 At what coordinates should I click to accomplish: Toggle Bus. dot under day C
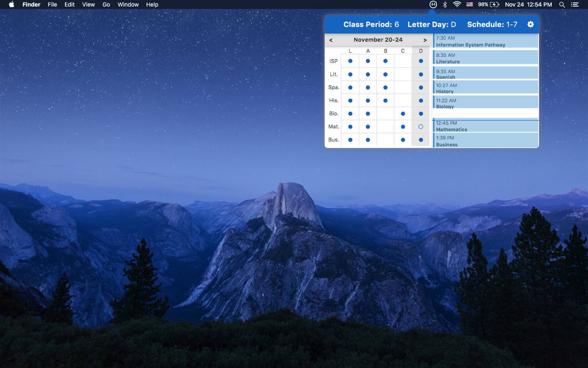(x=403, y=140)
